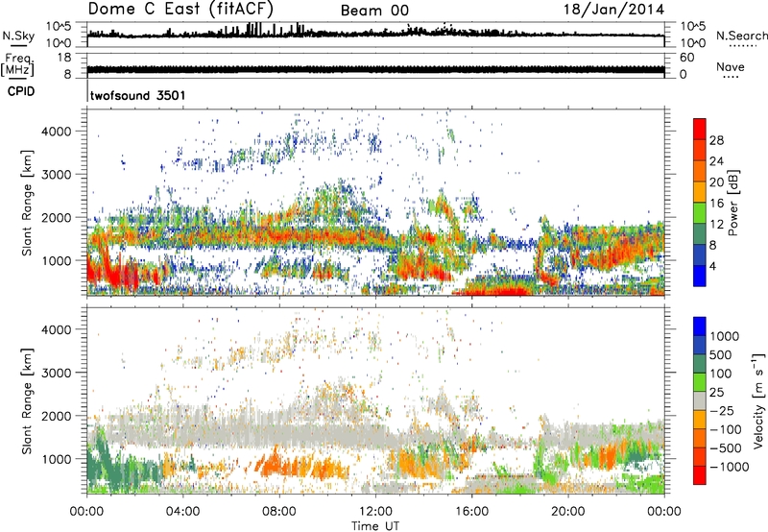Click the dotted line sample under N.Search
The image size is (768, 532).
click(742, 46)
